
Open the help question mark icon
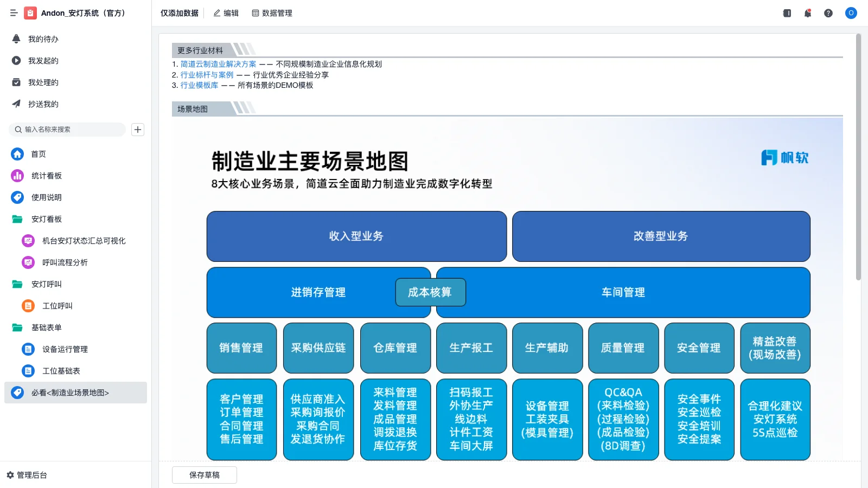[x=828, y=13]
